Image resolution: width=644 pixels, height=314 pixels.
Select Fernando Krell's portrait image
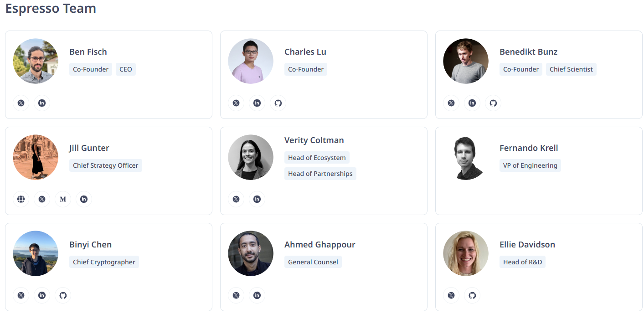pos(466,157)
